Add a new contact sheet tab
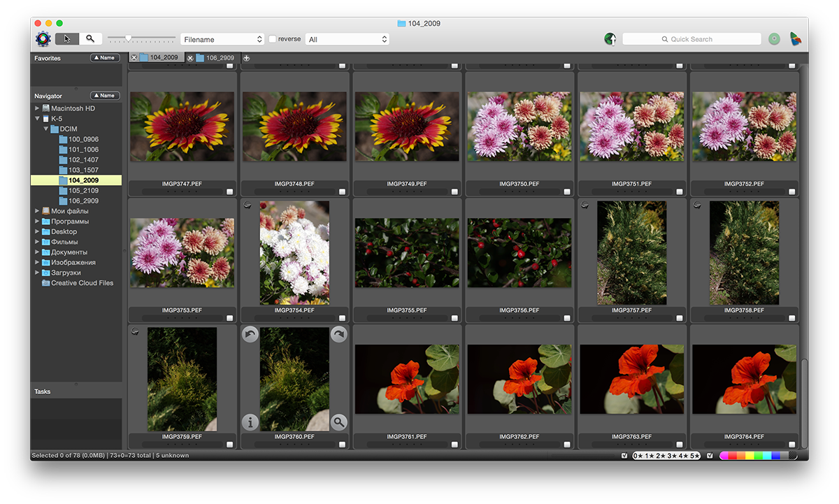This screenshot has width=839, height=504. pos(246,58)
